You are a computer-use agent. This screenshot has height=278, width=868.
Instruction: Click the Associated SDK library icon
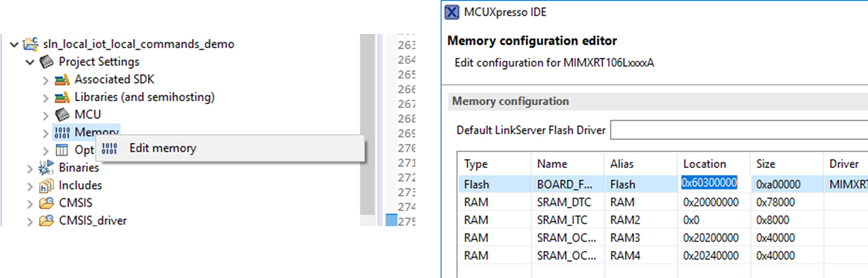pos(62,79)
